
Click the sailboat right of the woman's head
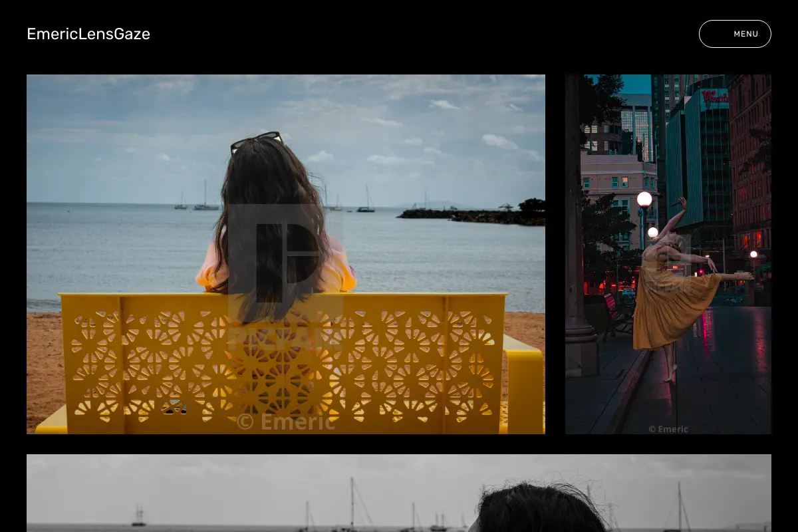tap(366, 199)
